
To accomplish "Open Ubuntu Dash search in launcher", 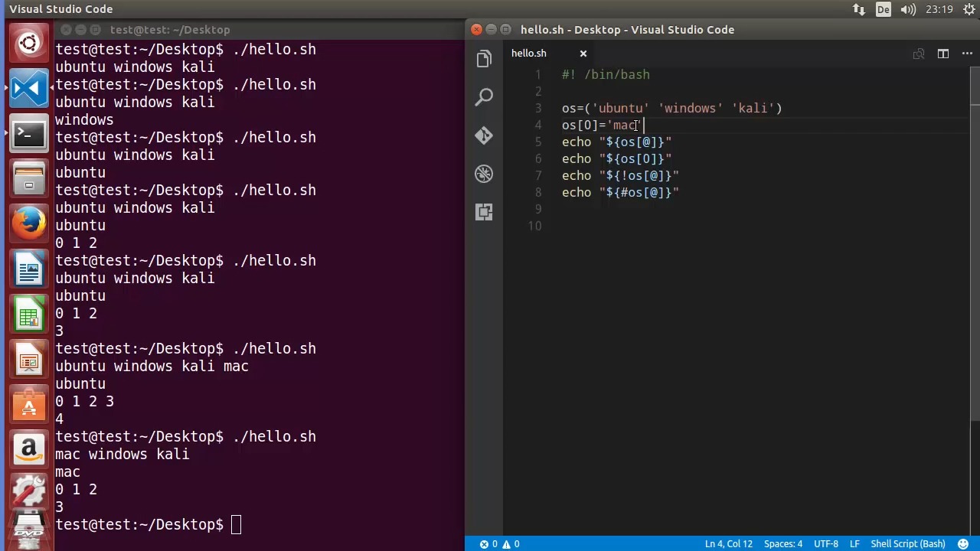I will click(29, 43).
